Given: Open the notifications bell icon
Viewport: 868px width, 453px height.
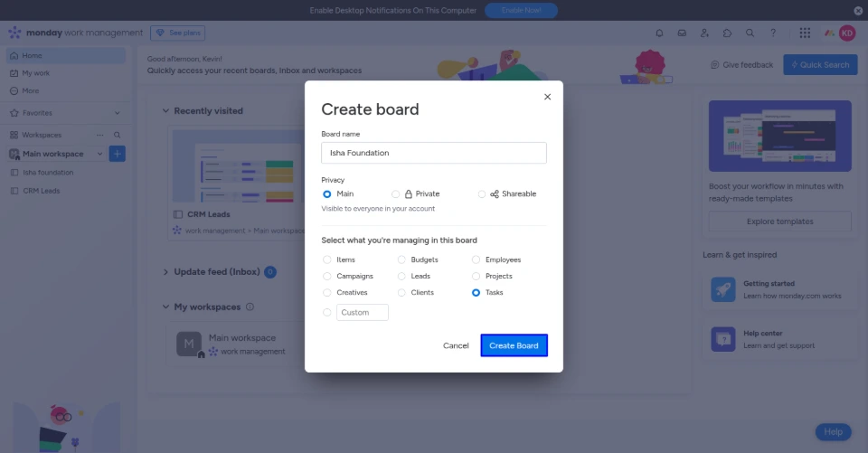Looking at the screenshot, I should point(659,33).
